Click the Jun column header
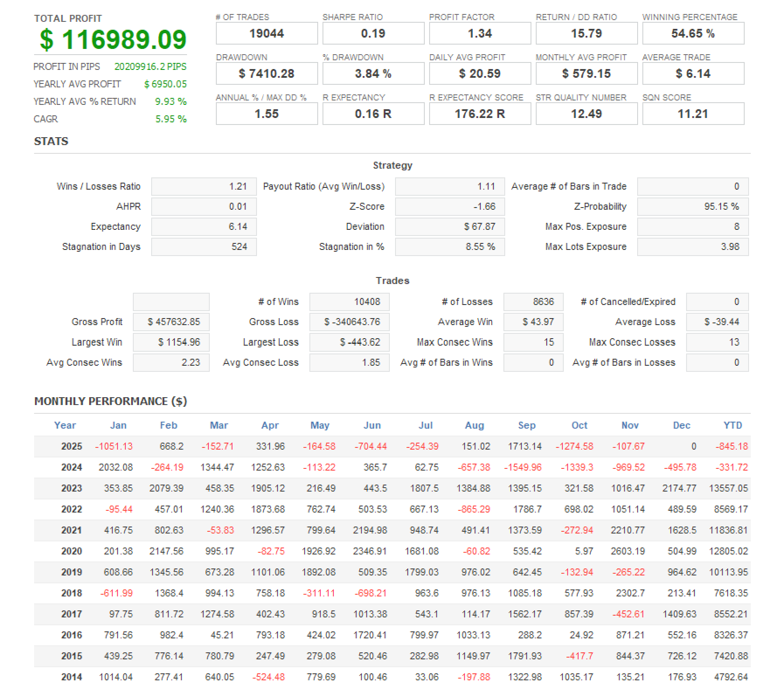Image resolution: width=784 pixels, height=686 pixels. coord(372,426)
